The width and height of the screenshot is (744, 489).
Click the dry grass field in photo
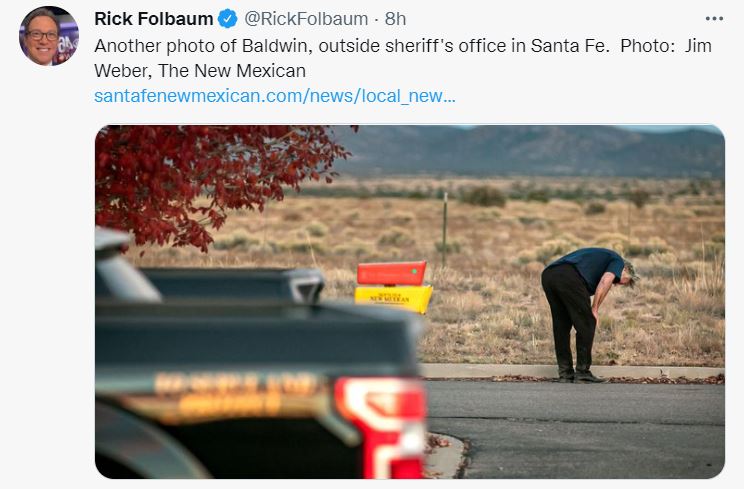(500, 320)
